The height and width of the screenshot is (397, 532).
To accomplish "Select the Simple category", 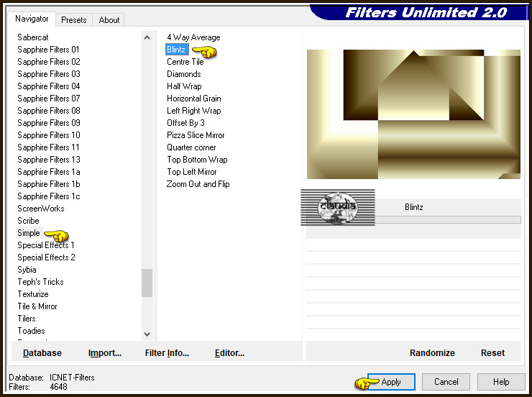I will pyautogui.click(x=29, y=233).
